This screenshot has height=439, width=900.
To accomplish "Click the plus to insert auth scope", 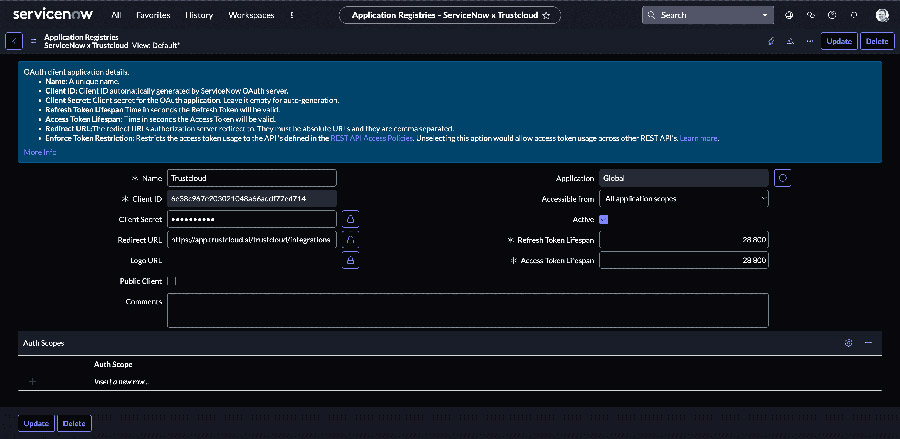I will click(32, 382).
